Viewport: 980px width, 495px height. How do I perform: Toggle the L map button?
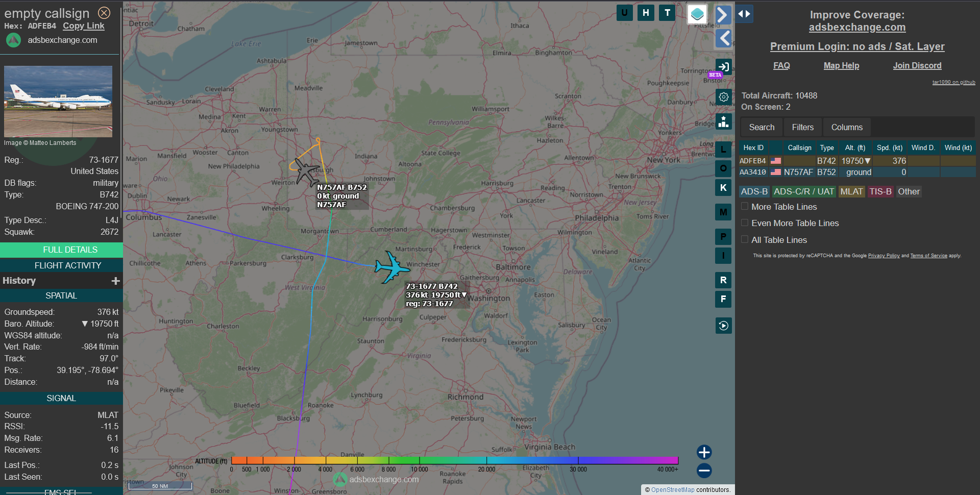tap(723, 150)
